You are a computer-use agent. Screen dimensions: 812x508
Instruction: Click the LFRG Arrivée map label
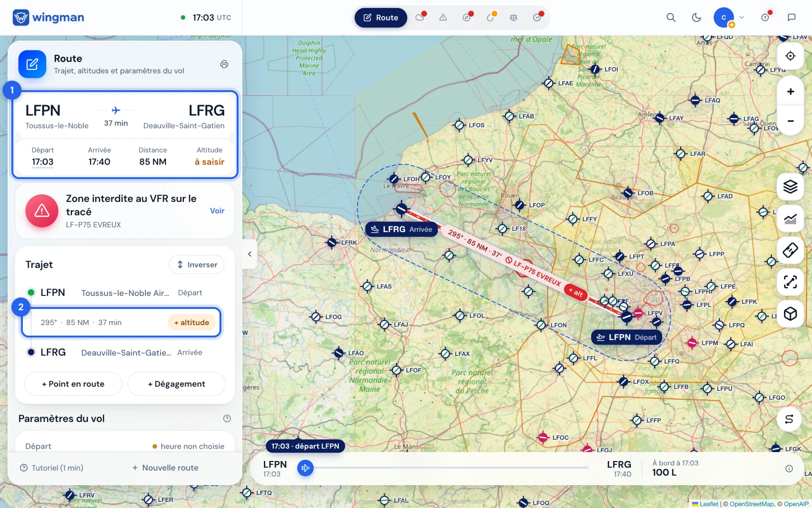(x=402, y=229)
